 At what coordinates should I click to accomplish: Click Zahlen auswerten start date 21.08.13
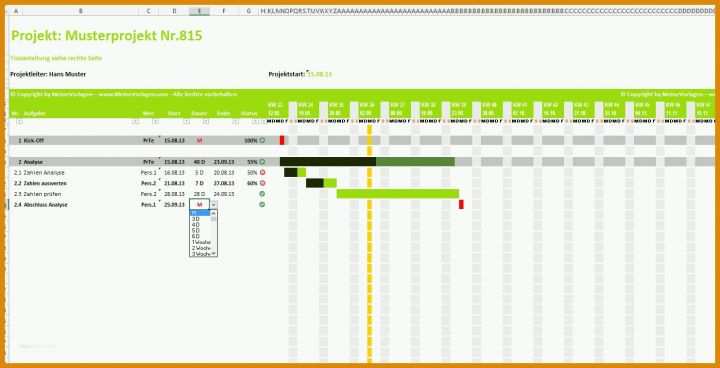pos(174,183)
